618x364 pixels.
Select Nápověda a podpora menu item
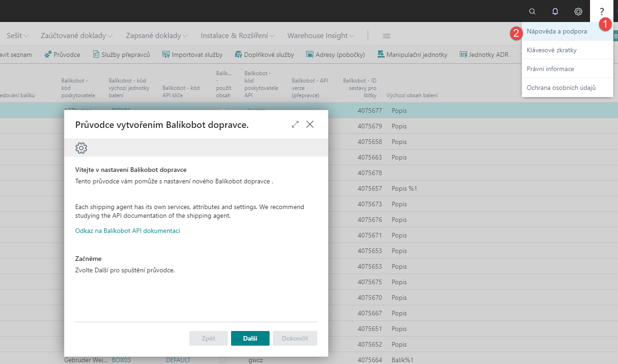click(x=557, y=32)
